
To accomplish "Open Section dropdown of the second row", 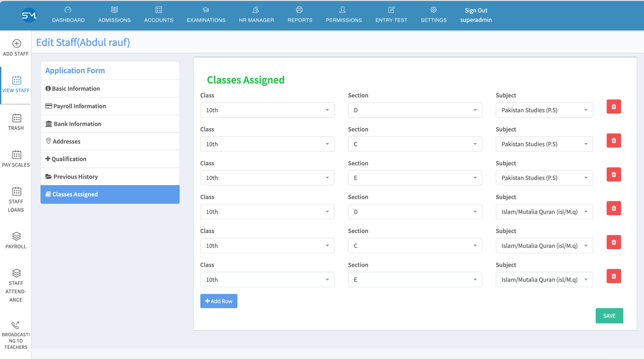I will coord(415,144).
